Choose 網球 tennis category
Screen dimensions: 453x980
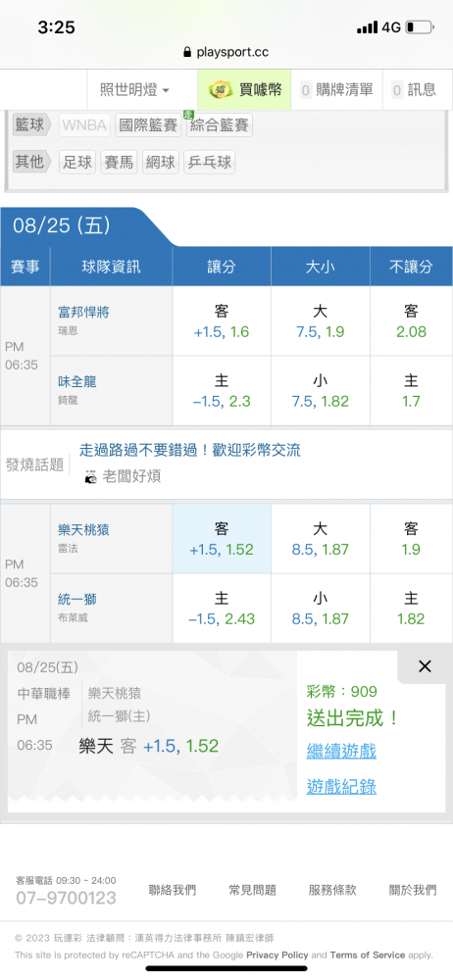(160, 163)
